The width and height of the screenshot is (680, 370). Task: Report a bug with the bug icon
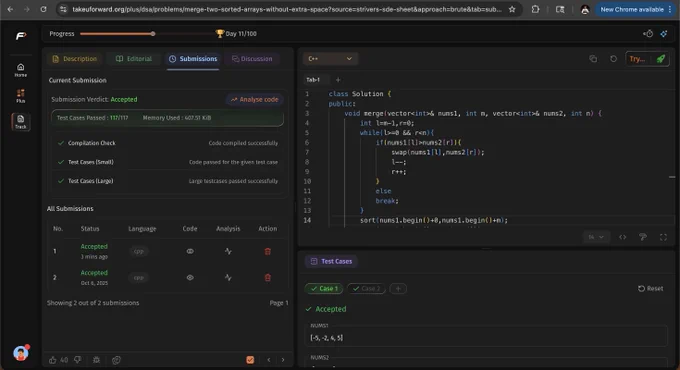96,360
